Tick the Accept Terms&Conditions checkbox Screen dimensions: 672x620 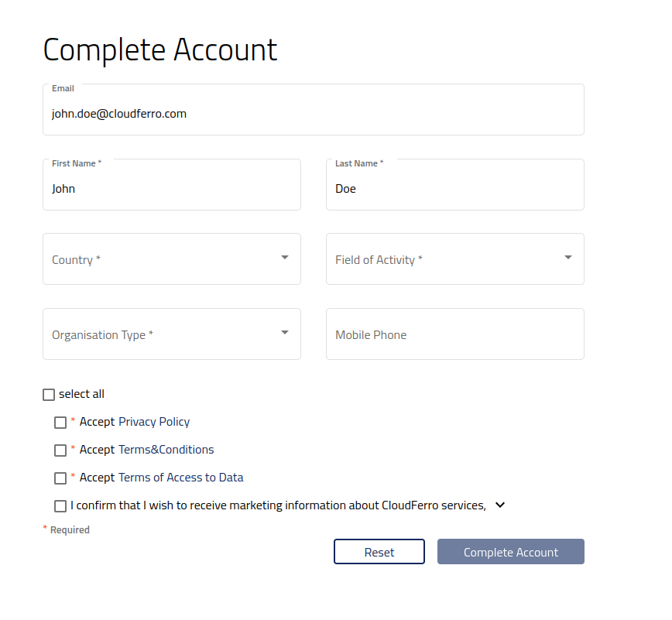point(60,450)
